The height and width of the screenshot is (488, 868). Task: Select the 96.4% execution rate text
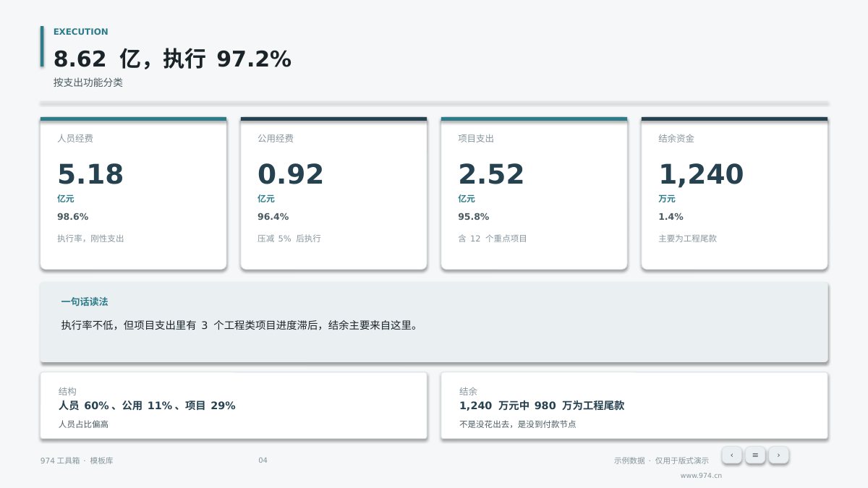(x=273, y=216)
